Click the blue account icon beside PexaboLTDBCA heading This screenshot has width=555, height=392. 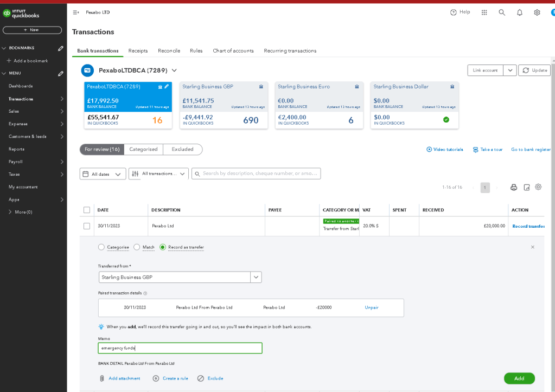pos(87,70)
